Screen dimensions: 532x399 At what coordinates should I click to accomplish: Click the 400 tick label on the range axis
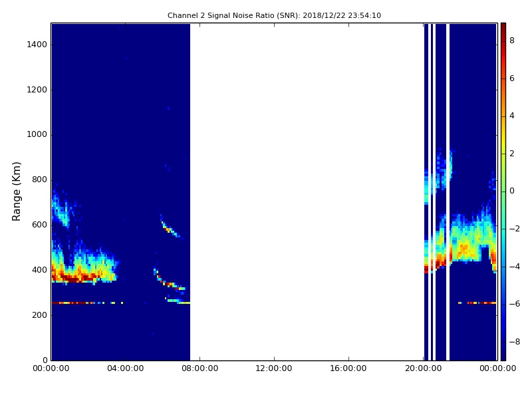pos(39,270)
